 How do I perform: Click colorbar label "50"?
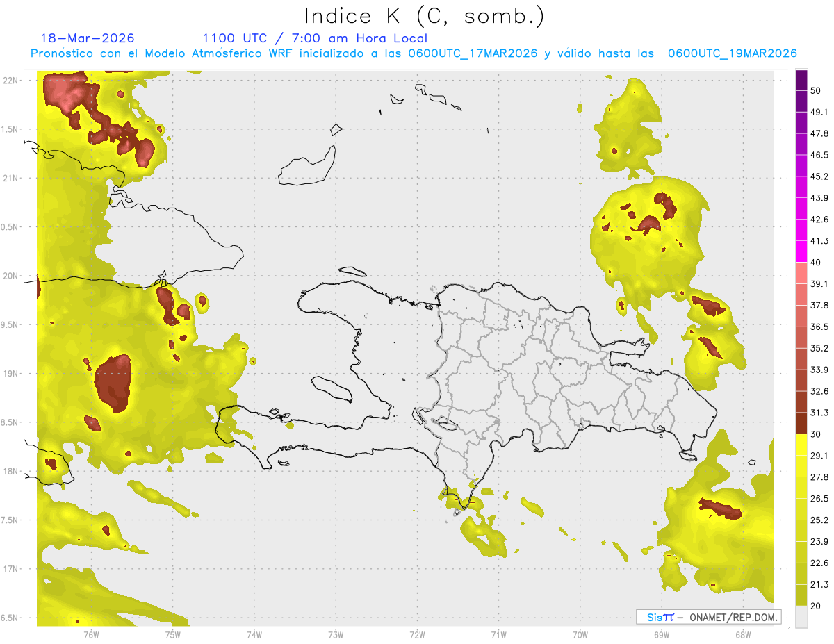[817, 91]
